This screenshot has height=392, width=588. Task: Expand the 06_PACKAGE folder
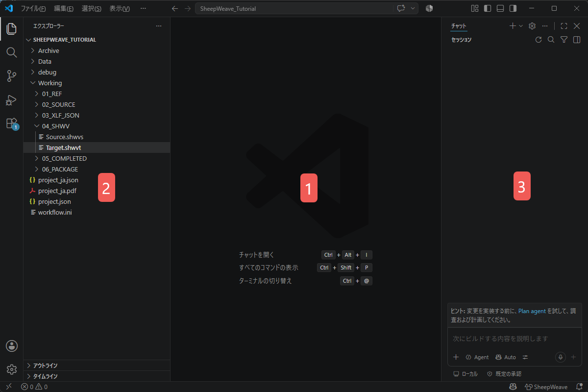[97, 169]
